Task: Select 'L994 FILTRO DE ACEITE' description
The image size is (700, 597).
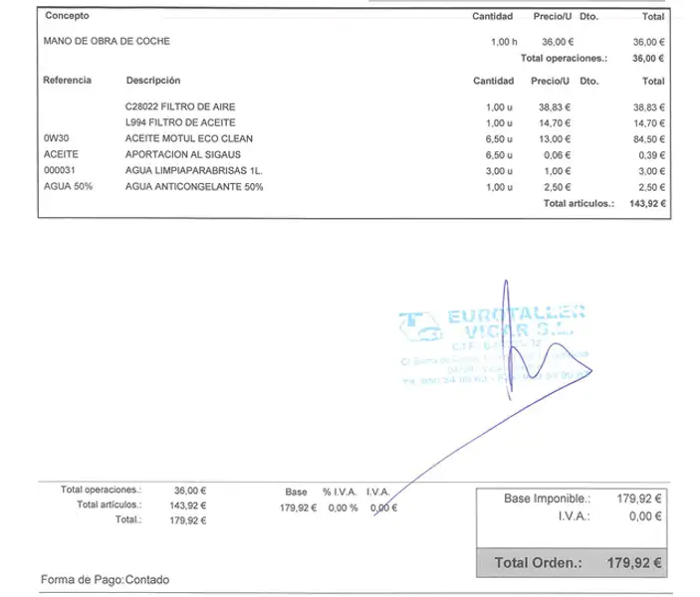Action: 180,122
